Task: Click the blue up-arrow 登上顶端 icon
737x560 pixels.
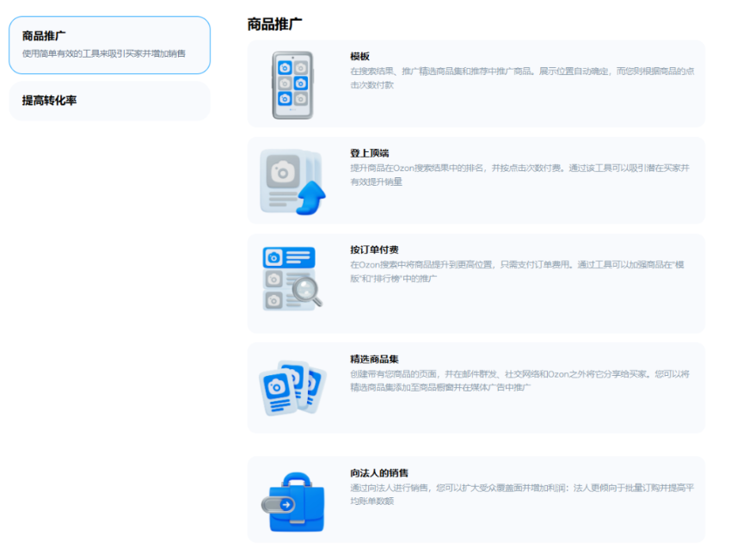Action: pyautogui.click(x=292, y=182)
